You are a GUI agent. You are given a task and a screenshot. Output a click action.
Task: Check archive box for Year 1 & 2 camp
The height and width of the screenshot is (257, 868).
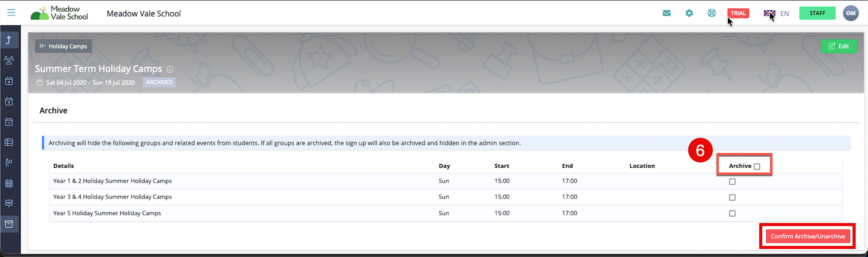pos(732,182)
